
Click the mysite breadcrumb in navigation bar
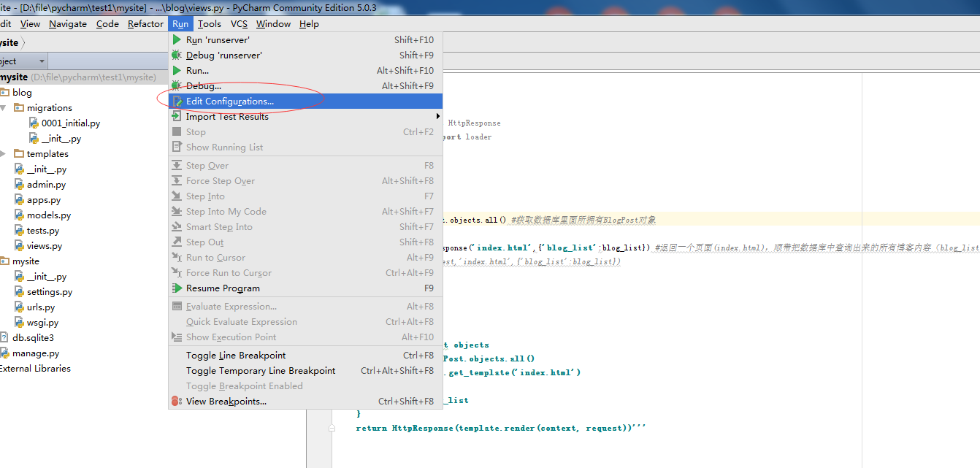pos(9,43)
